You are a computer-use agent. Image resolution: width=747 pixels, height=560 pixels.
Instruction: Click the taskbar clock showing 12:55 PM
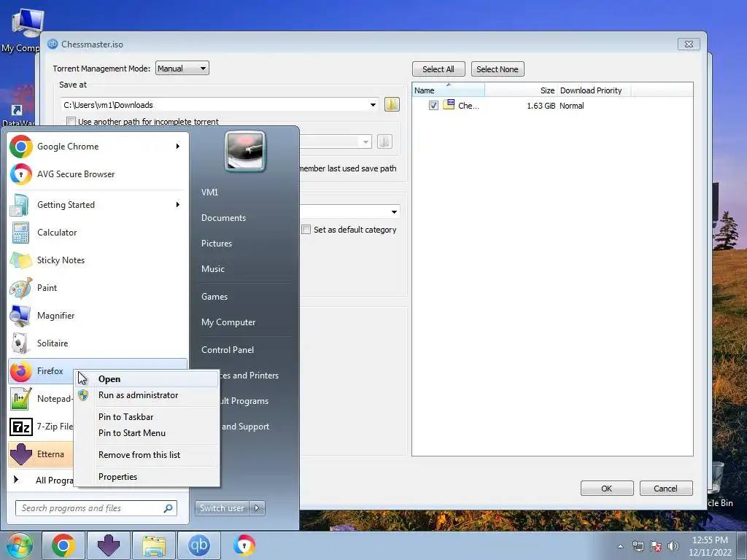710,546
